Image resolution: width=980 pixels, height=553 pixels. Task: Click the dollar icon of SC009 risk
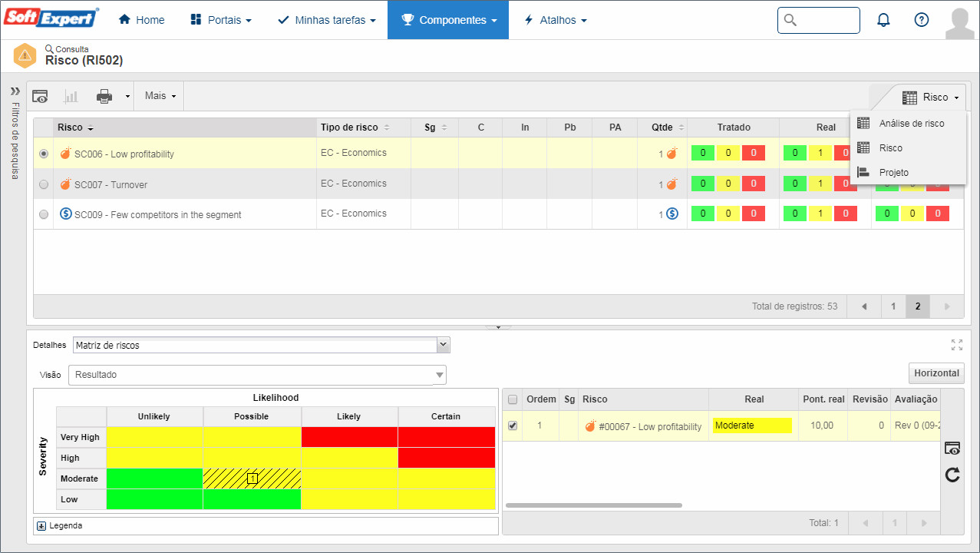pyautogui.click(x=65, y=214)
